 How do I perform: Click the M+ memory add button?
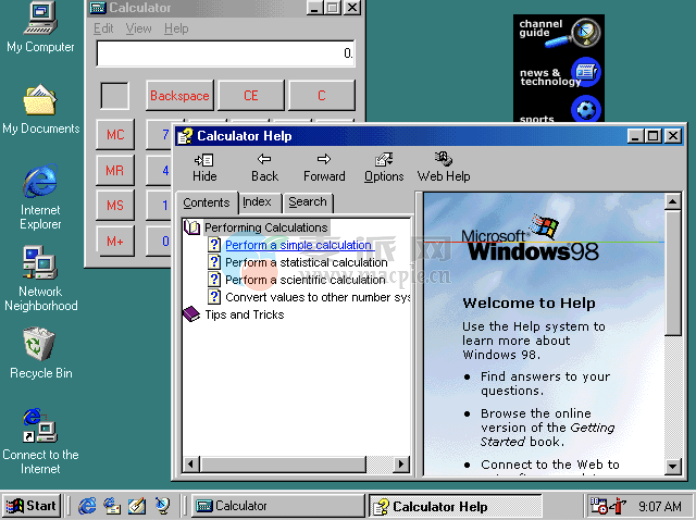[x=115, y=242]
